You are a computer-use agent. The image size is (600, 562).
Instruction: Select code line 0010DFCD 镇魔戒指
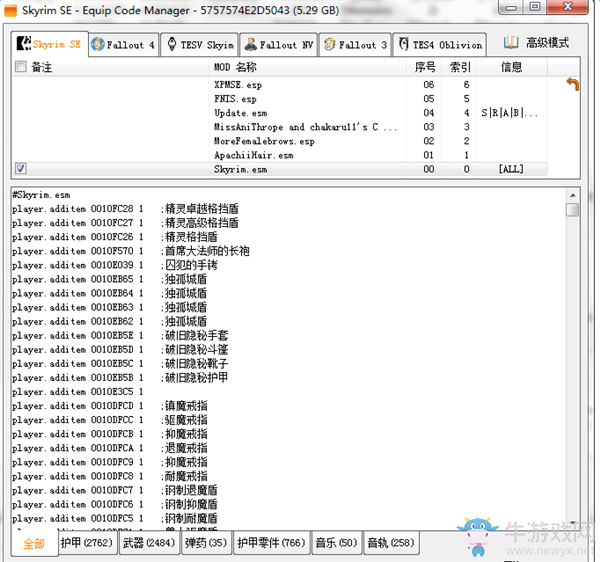(110, 406)
